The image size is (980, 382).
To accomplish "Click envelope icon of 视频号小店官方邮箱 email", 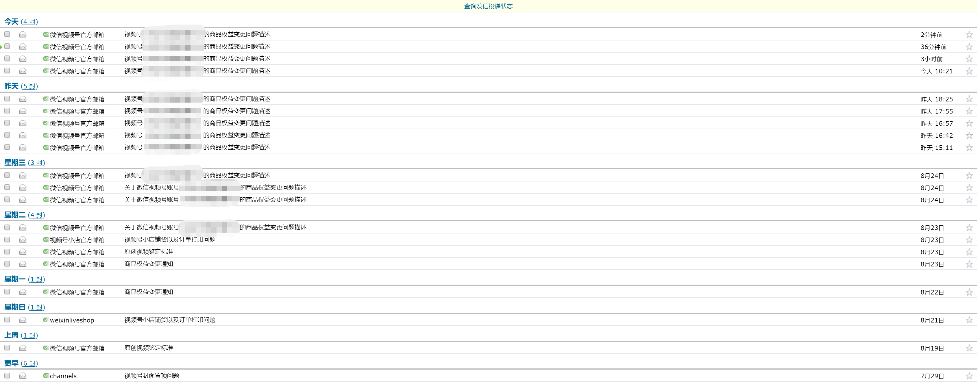I will [23, 240].
